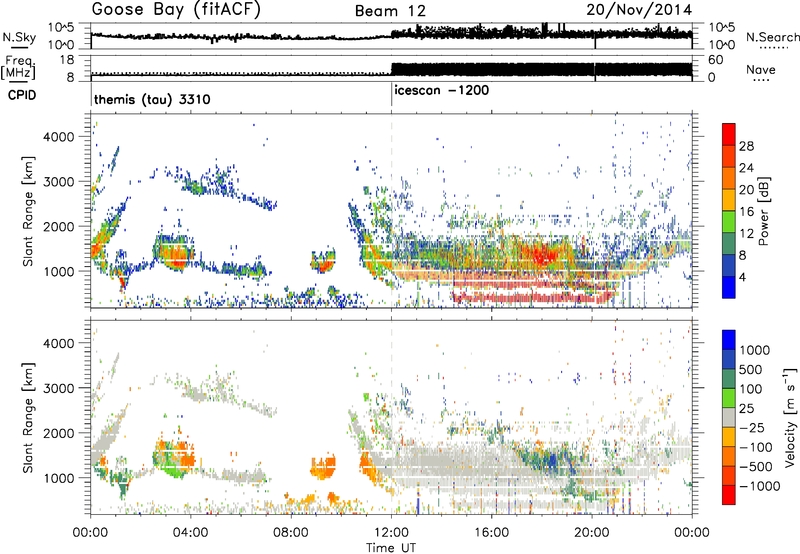Click the date '20/Nov/2014'
The width and height of the screenshot is (800, 554).
tap(639, 10)
